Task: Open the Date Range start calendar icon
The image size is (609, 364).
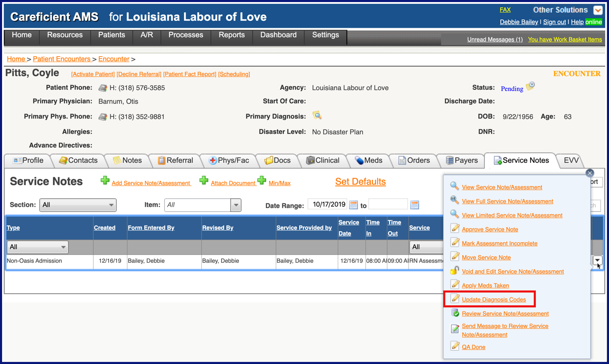Action: [353, 205]
